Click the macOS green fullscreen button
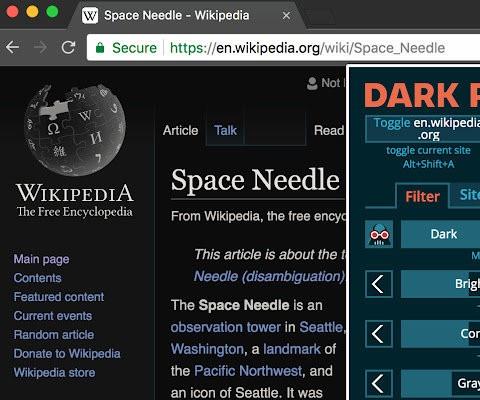This screenshot has width=480, height=400. coord(52,11)
